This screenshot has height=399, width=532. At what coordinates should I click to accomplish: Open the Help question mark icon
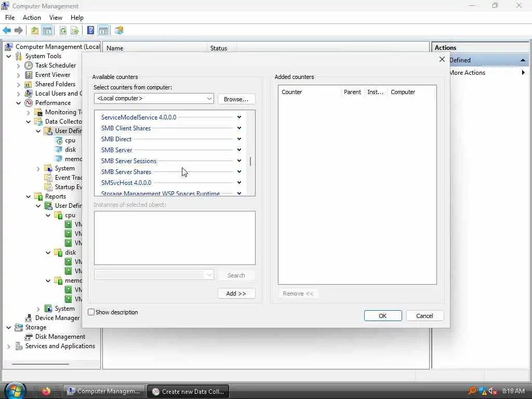click(90, 31)
